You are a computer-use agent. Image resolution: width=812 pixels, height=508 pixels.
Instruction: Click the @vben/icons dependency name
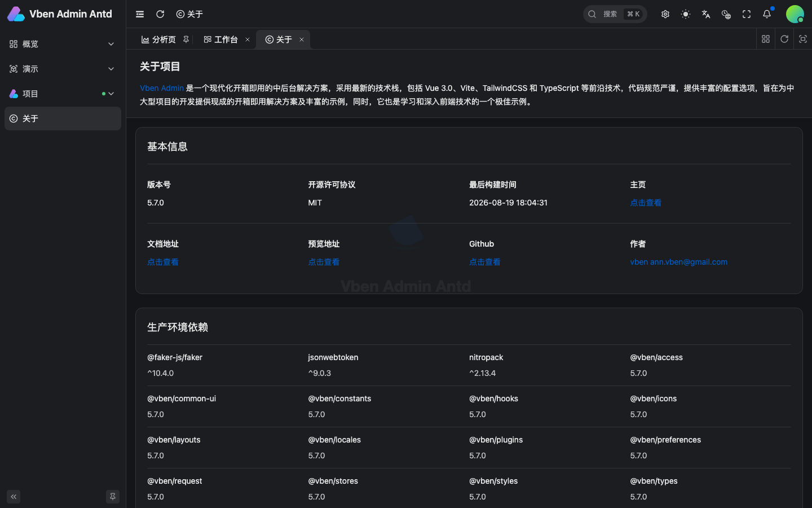(x=654, y=398)
